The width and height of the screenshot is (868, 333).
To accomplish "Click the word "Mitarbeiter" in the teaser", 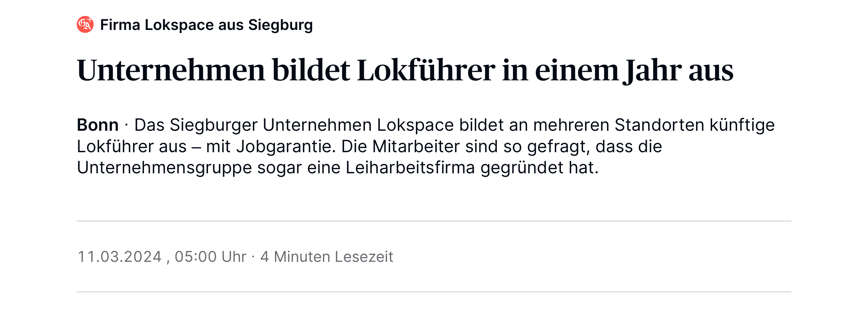I will [416, 146].
